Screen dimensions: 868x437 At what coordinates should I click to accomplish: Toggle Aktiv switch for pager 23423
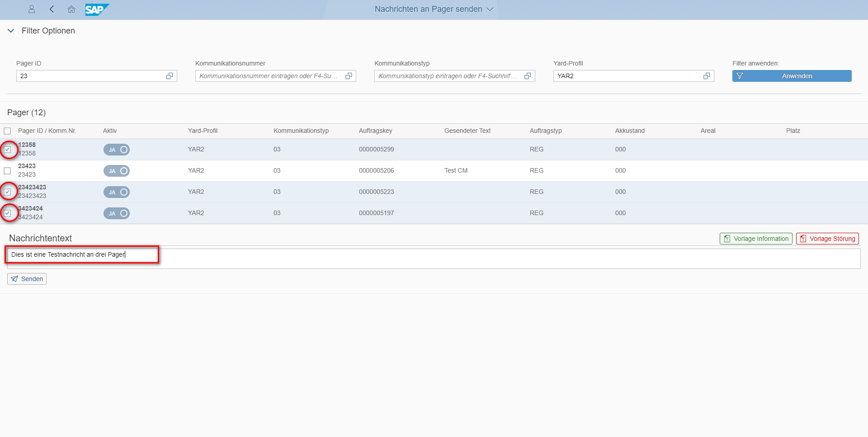click(x=117, y=171)
